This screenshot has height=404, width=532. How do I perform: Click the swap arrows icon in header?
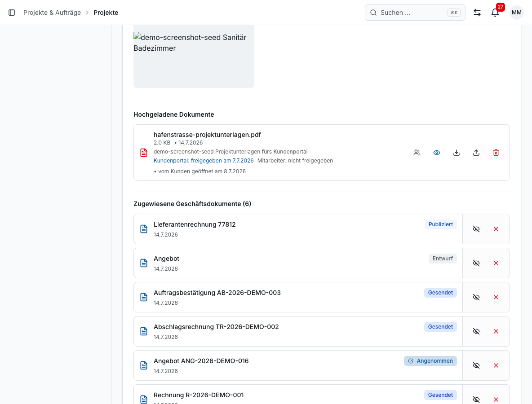(477, 13)
